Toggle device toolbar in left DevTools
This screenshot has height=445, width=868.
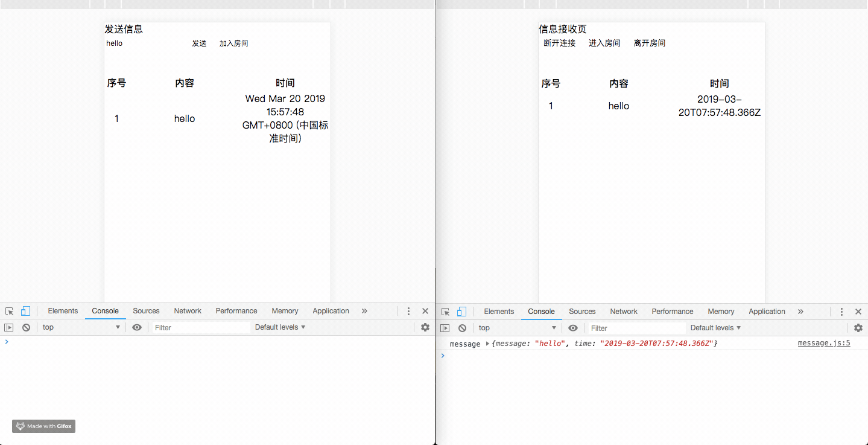[x=25, y=311]
